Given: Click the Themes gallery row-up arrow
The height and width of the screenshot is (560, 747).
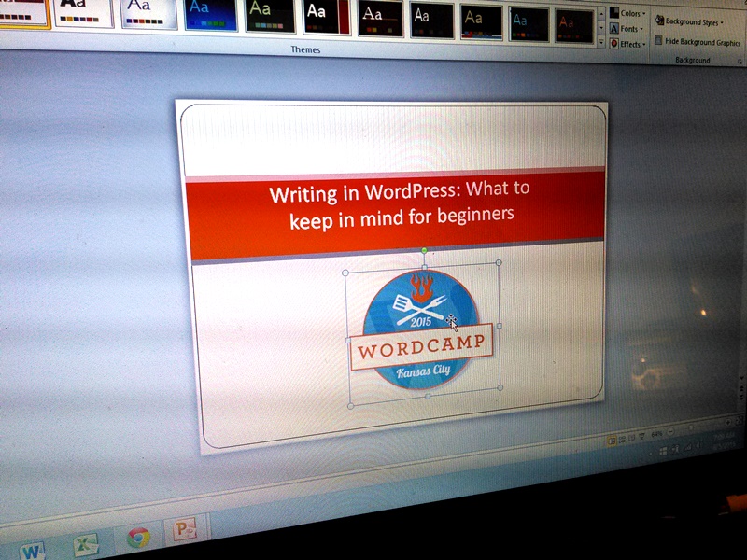Looking at the screenshot, I should [601, 14].
